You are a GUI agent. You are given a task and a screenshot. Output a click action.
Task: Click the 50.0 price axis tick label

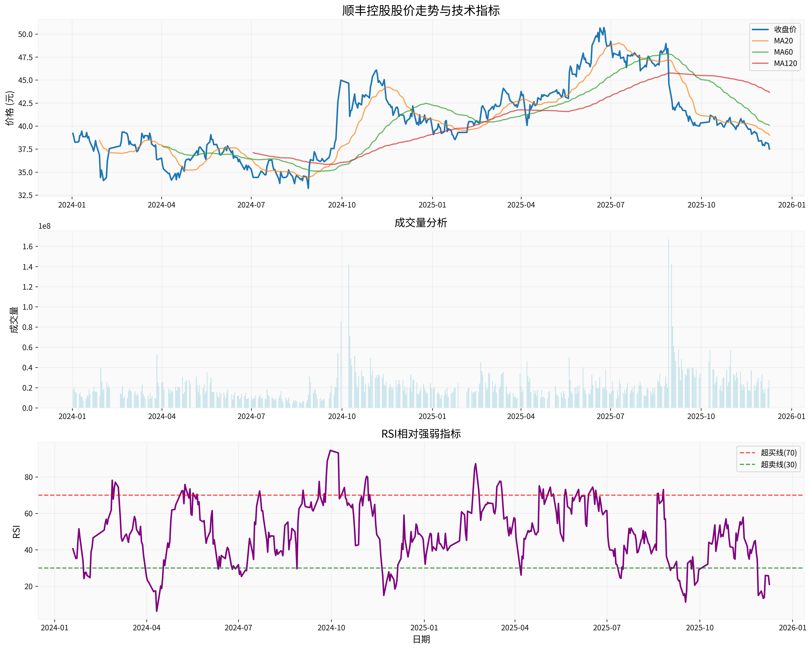pos(25,34)
